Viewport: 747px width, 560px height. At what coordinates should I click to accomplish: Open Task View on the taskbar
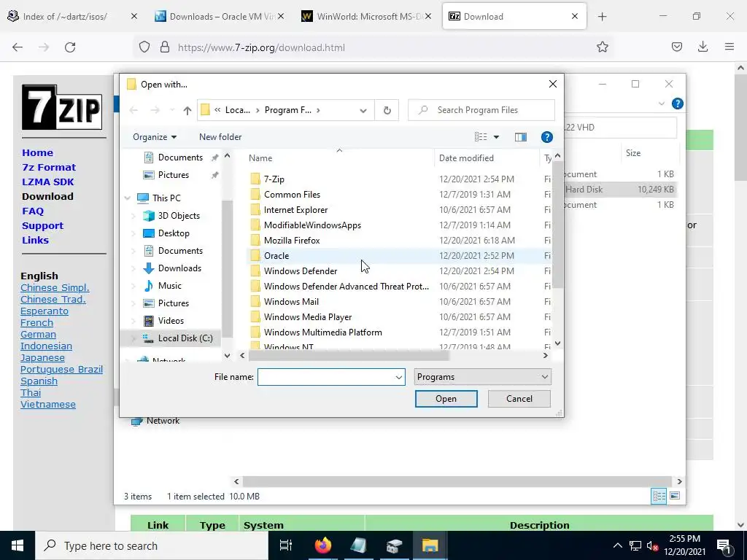(286, 545)
